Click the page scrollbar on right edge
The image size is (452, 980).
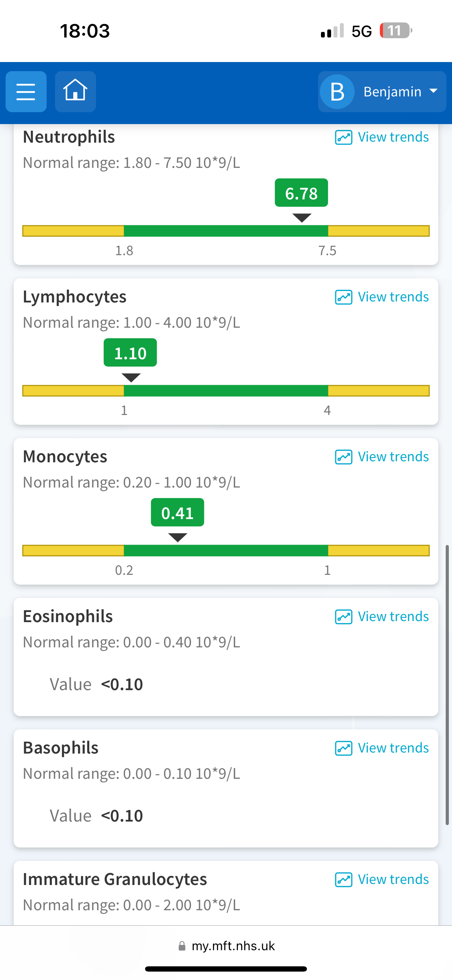tap(447, 685)
